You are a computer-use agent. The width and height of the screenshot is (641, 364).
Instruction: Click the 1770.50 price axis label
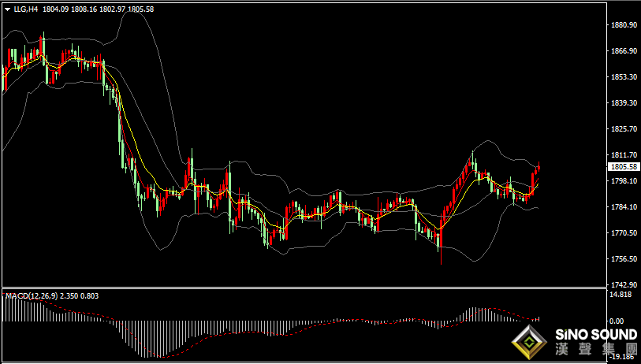click(x=624, y=233)
